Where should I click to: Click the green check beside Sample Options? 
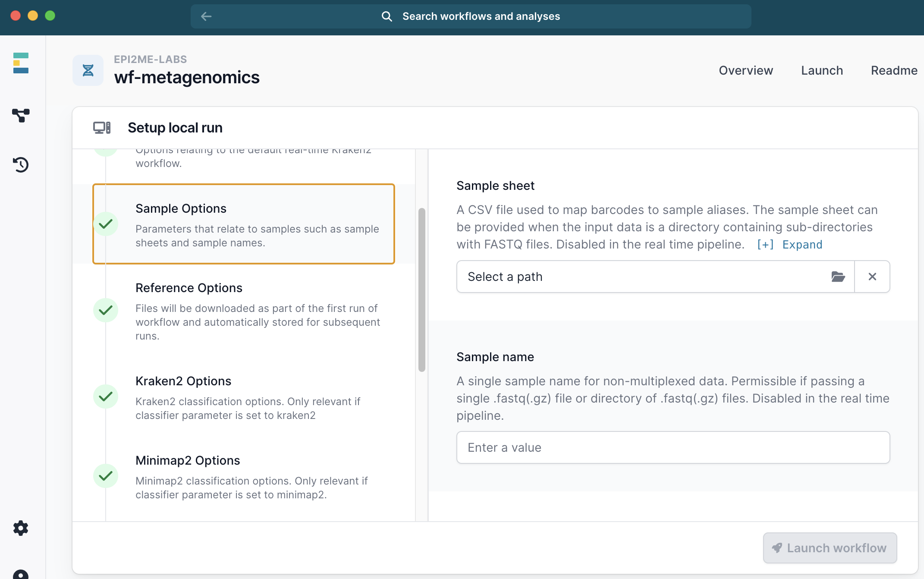(x=106, y=224)
